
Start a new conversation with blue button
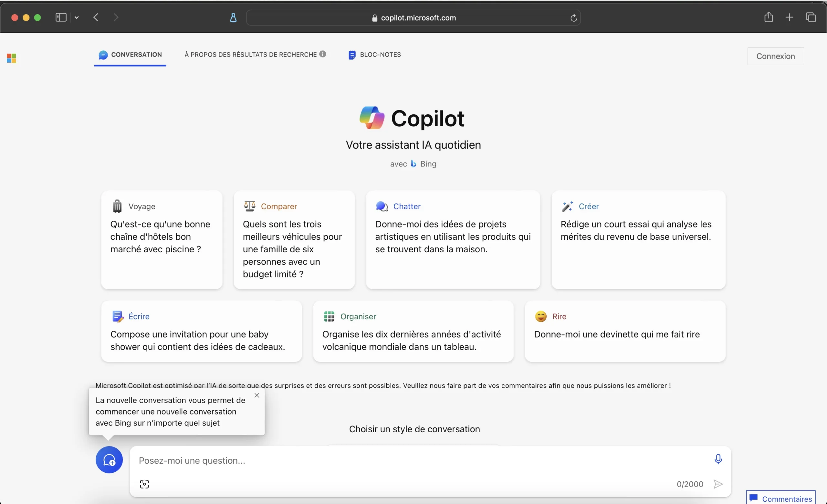(109, 460)
